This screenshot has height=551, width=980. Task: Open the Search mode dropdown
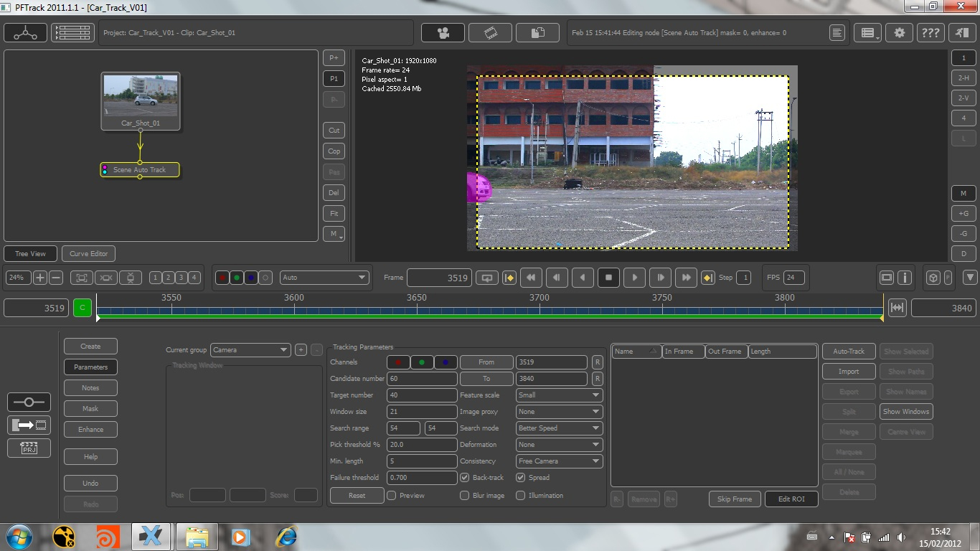point(559,428)
